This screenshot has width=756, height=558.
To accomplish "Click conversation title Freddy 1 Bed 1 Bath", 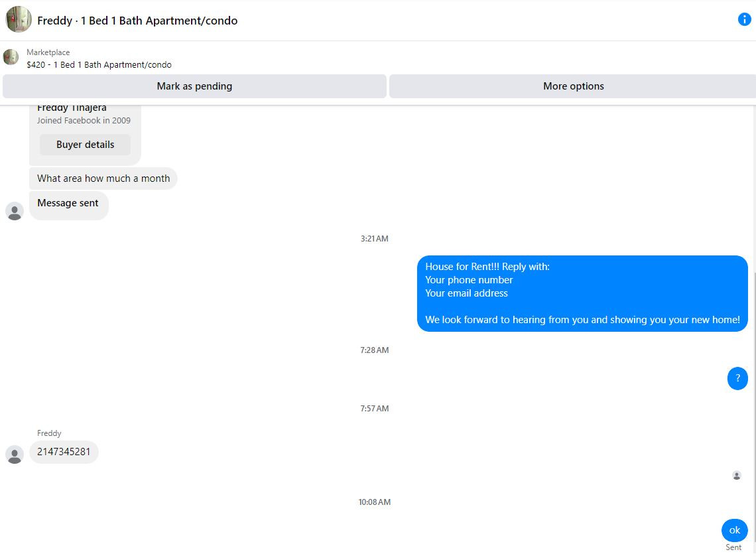I will click(137, 21).
